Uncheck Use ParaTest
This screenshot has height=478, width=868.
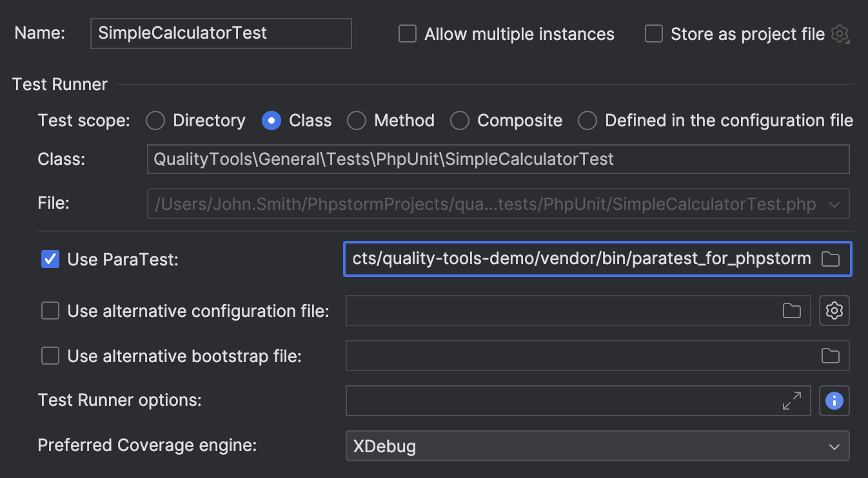pos(50,260)
